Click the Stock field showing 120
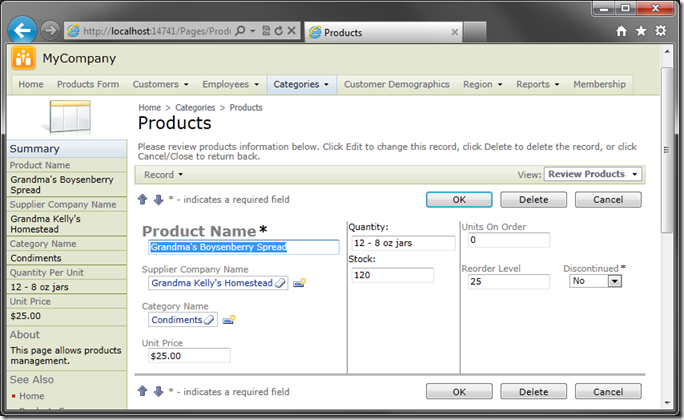Viewport: 684px width, 420px height. pyautogui.click(x=392, y=275)
